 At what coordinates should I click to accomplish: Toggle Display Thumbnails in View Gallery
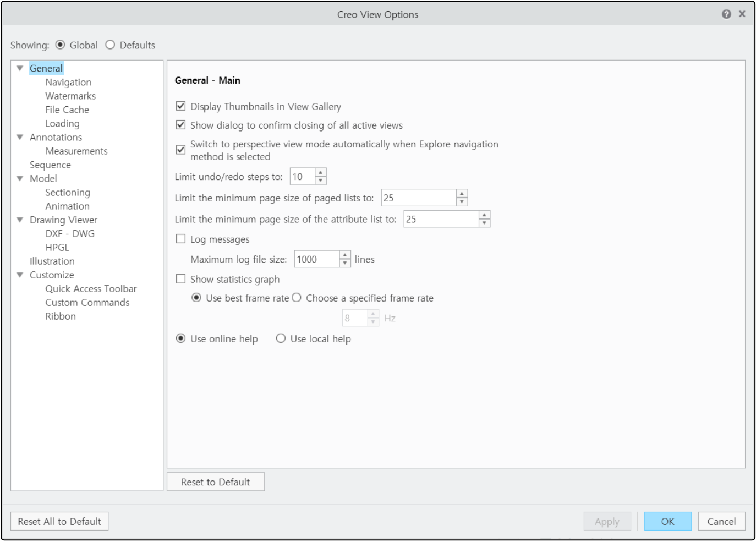pyautogui.click(x=180, y=106)
